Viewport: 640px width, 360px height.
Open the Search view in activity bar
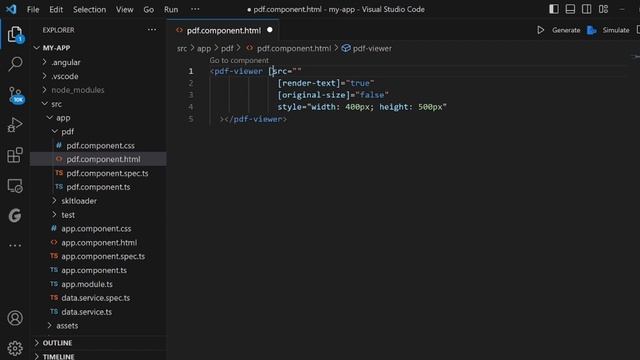(x=15, y=64)
